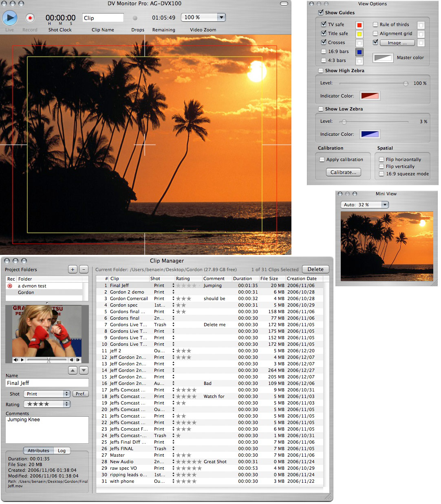Screen dimensions: 441x504
Task: Check Flip vertically
Action: pos(381,166)
